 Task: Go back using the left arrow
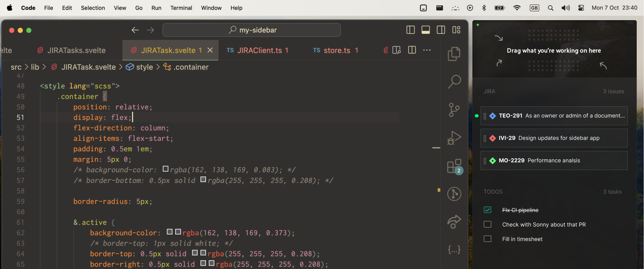(x=135, y=30)
